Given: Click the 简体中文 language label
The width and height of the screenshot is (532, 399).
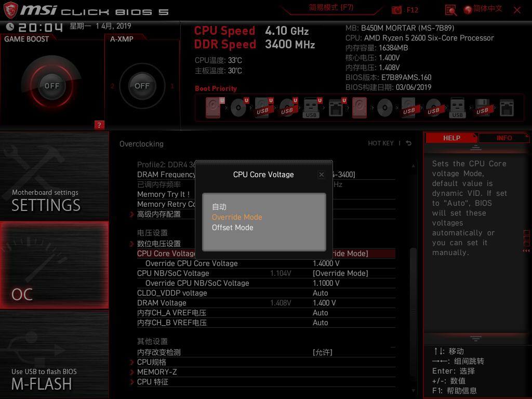Looking at the screenshot, I should pos(487,8).
